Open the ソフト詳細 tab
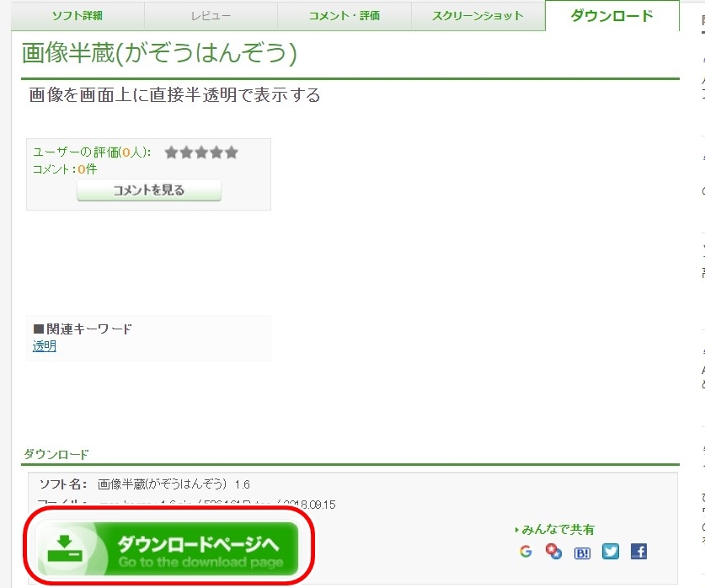Screen dimensions: 705x588 (77, 16)
